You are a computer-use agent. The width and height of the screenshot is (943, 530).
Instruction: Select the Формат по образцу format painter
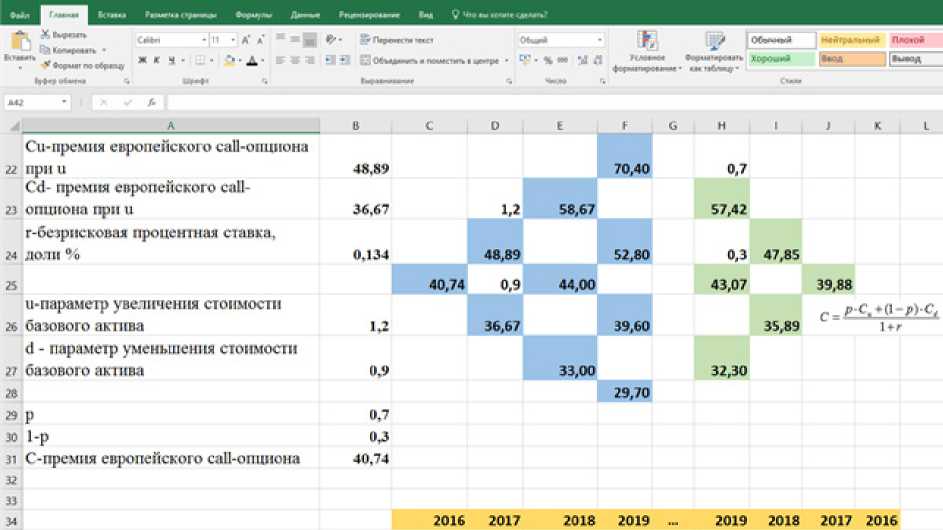(45, 64)
